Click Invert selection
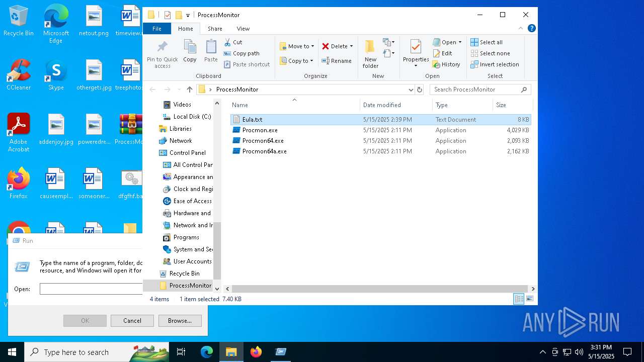The image size is (644, 362). 495,64
